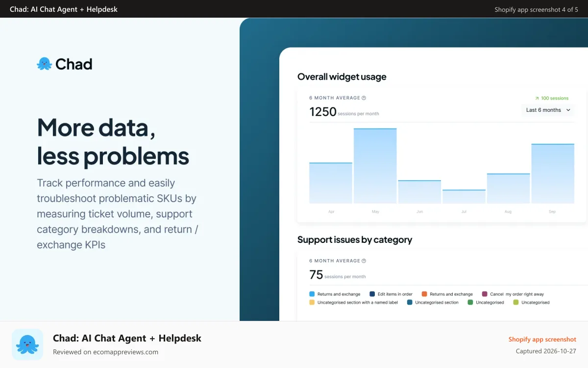Click the green trend arrow beside 100 sessions

click(537, 98)
